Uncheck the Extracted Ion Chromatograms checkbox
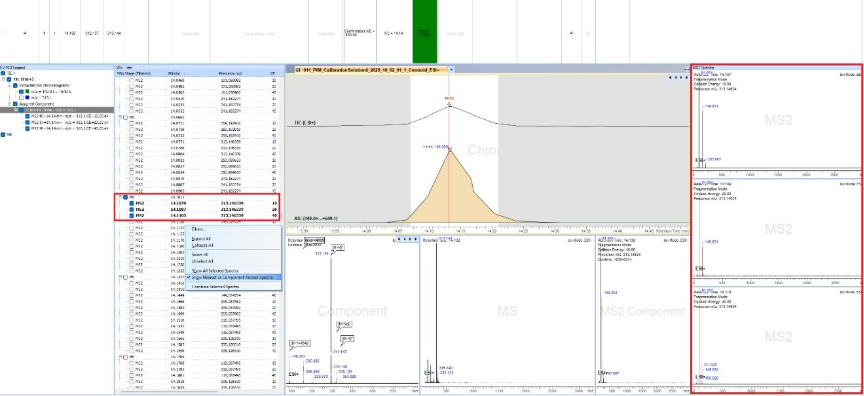 15,85
